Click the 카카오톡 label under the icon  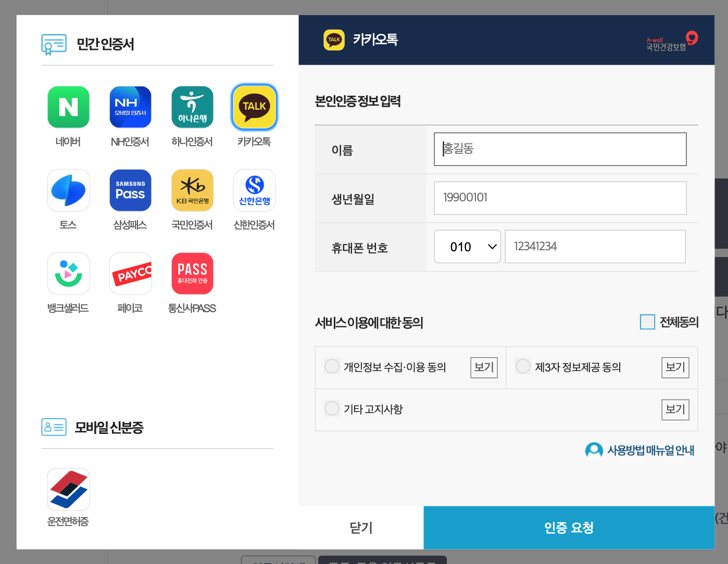click(254, 142)
